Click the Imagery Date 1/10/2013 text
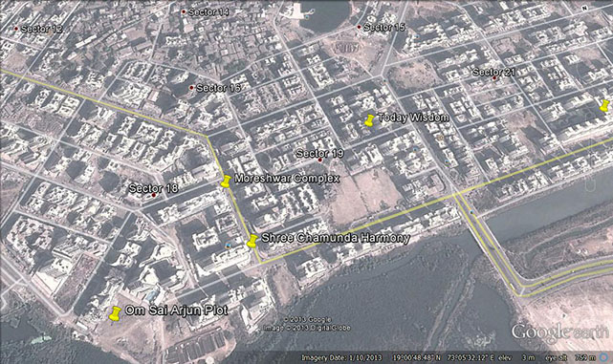Viewport: 613px width, 364px height. [x=341, y=357]
